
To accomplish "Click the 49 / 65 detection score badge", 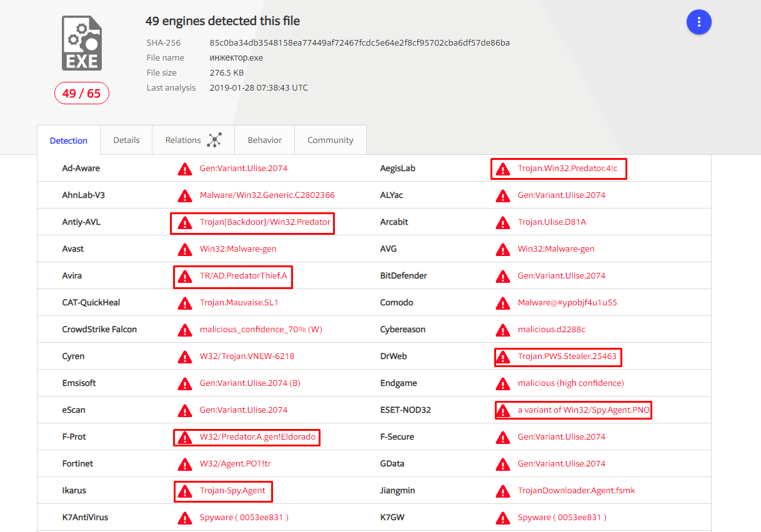I will point(82,94).
